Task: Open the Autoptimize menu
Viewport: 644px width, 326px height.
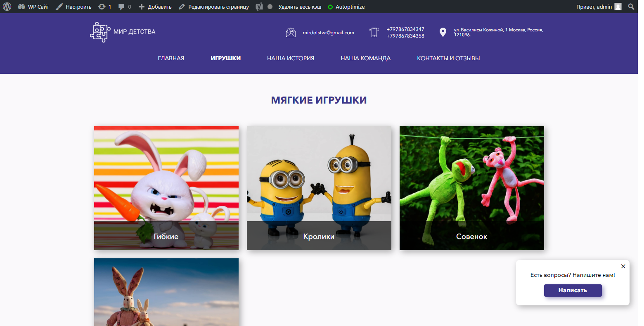Action: [x=346, y=7]
